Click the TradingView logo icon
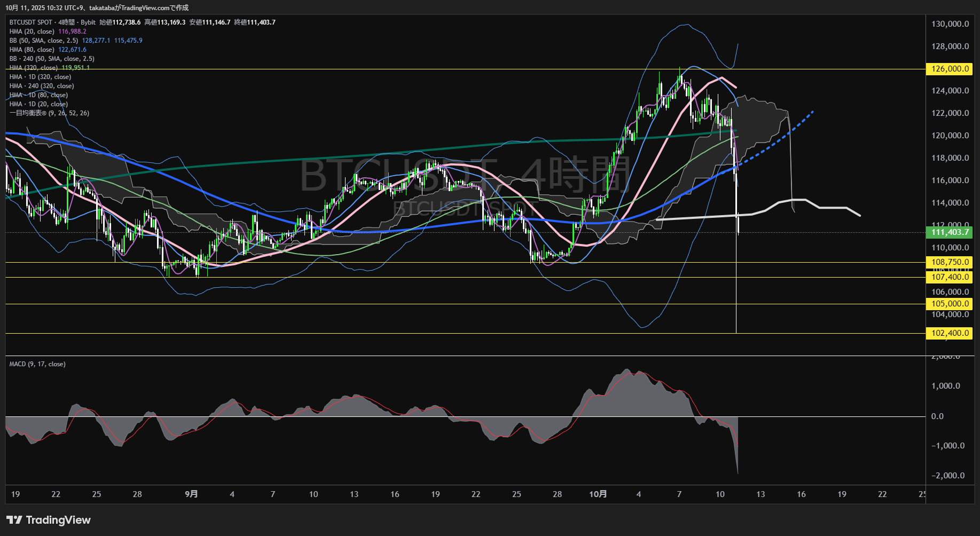Image resolution: width=980 pixels, height=536 pixels. tap(14, 520)
